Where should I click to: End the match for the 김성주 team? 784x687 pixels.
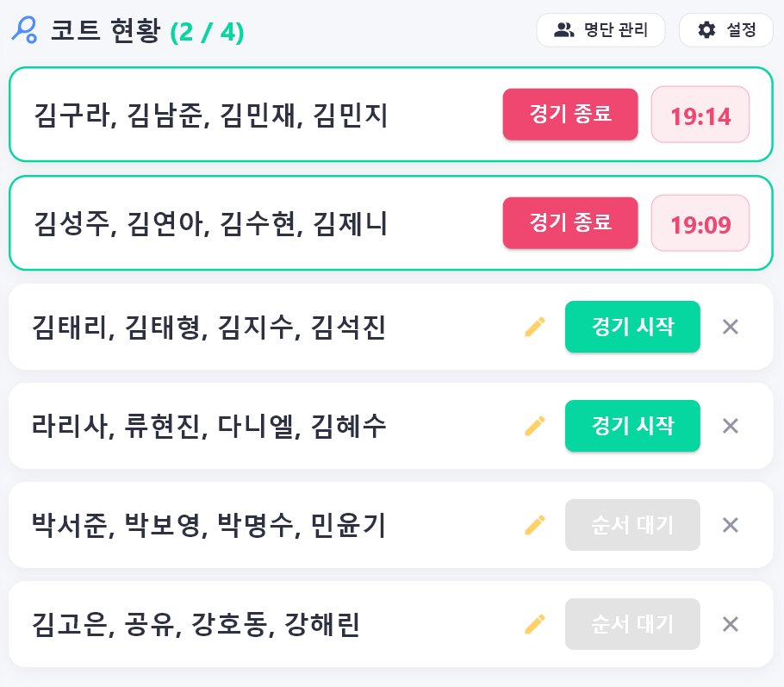(x=570, y=222)
